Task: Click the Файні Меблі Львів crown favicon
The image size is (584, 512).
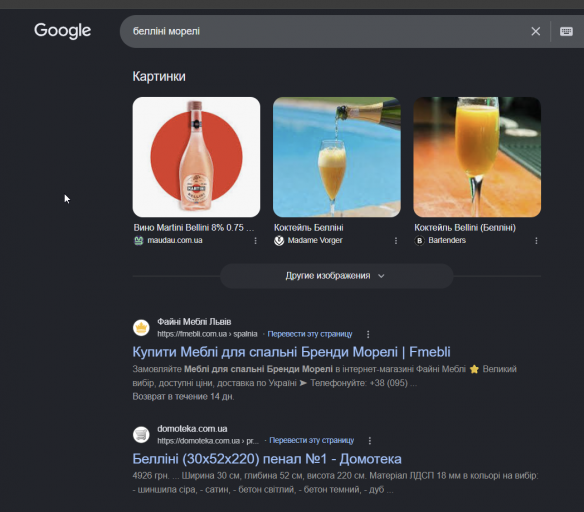Action: 141,328
